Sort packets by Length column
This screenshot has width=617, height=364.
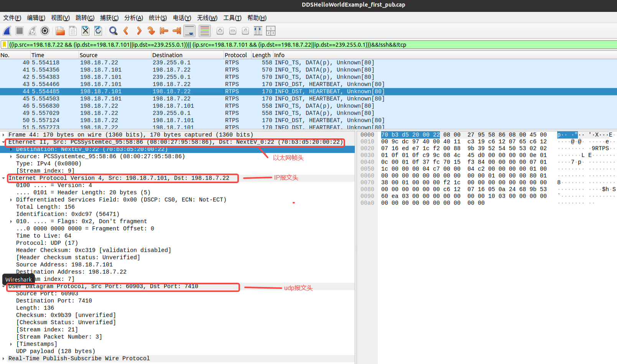click(262, 55)
